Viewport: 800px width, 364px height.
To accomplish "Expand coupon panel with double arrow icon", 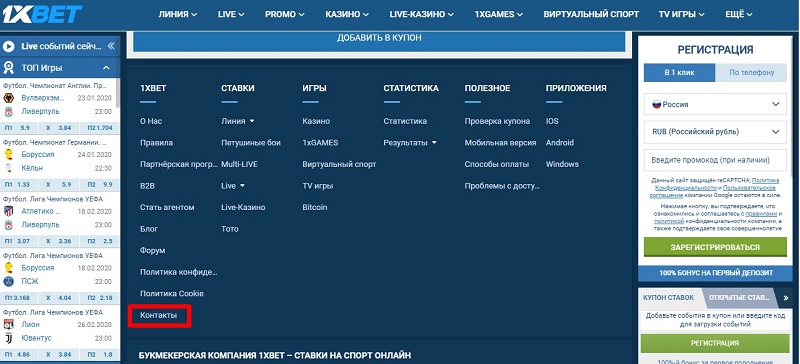I will click(x=786, y=297).
